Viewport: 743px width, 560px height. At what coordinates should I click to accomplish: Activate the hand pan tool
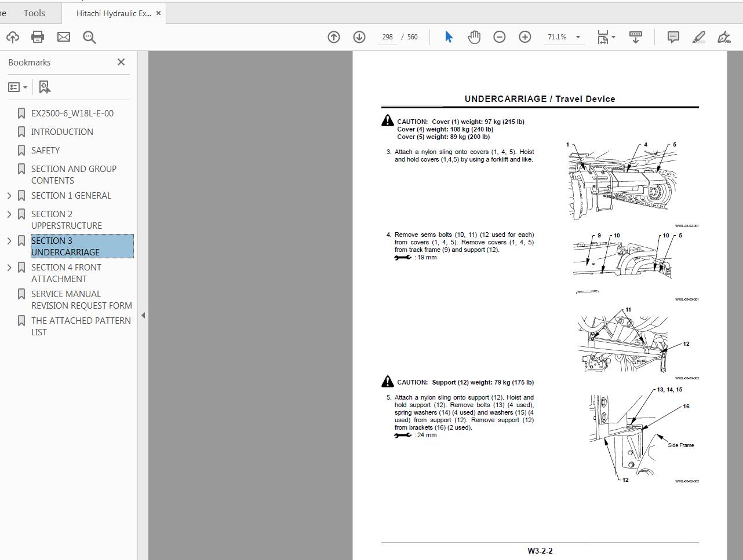point(474,37)
